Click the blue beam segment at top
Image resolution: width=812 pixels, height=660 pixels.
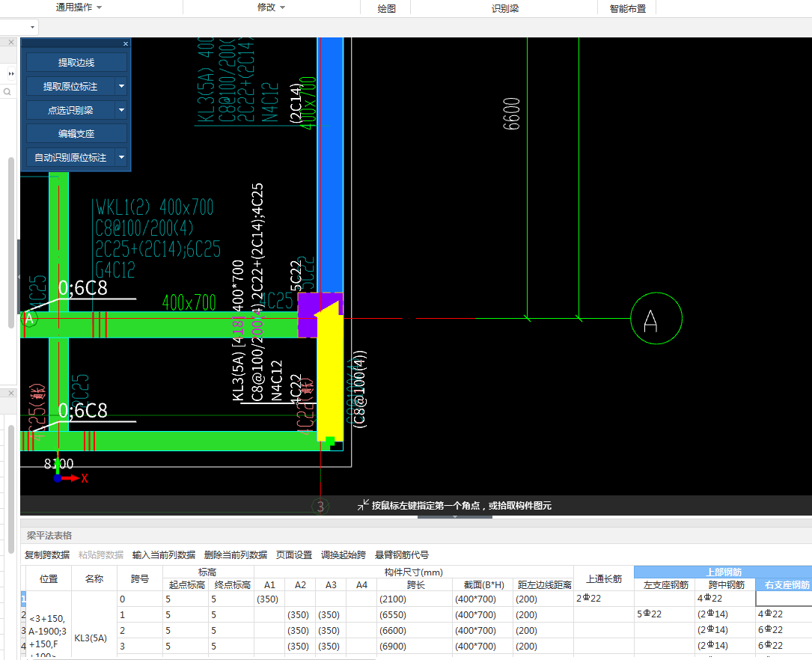click(330, 165)
